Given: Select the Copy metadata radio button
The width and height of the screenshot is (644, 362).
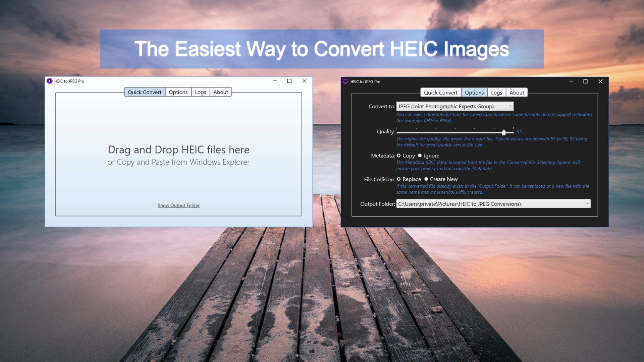Looking at the screenshot, I should pos(399,156).
